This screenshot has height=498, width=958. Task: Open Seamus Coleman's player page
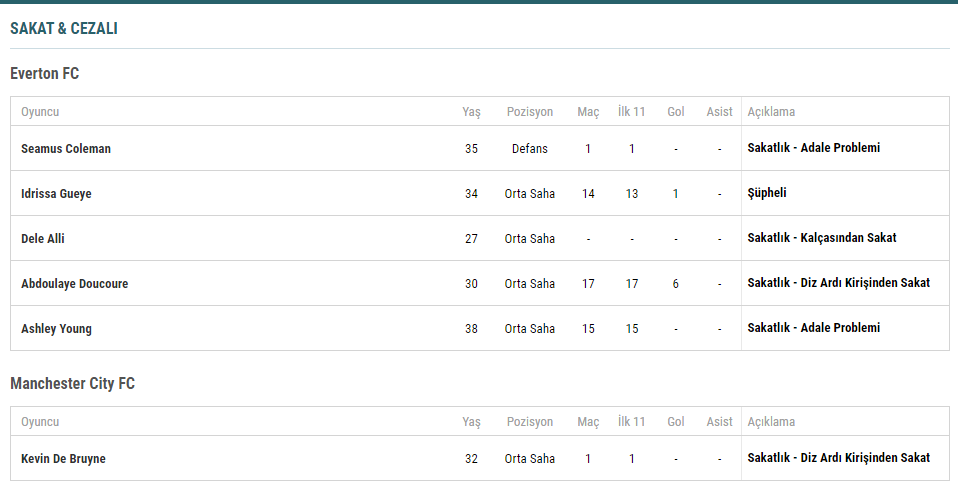point(66,148)
